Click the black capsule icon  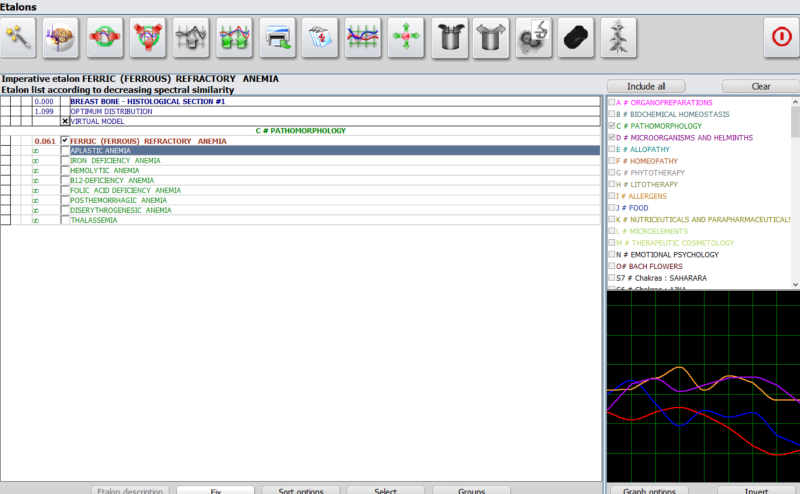pos(577,38)
